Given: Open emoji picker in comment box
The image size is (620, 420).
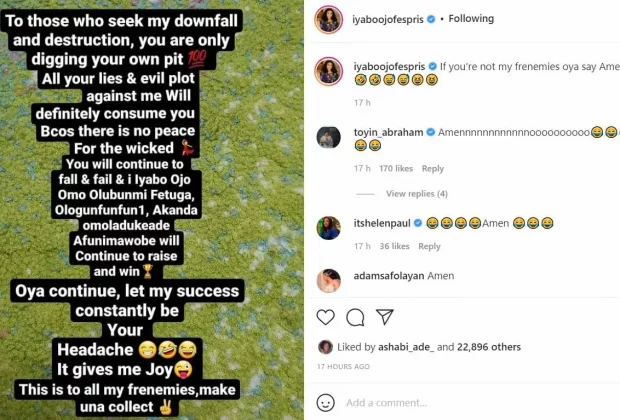Looking at the screenshot, I should point(326,402).
